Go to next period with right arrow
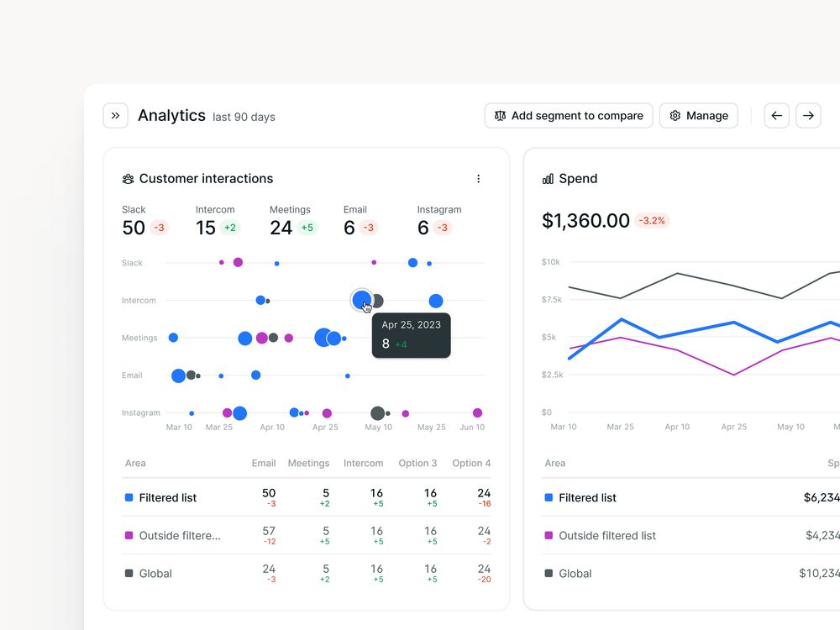840x630 pixels. coord(808,116)
